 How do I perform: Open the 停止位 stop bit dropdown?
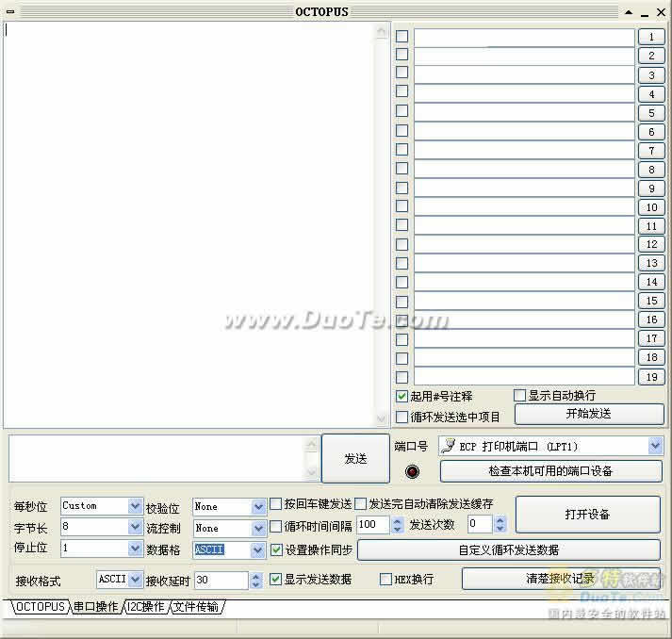[x=135, y=549]
